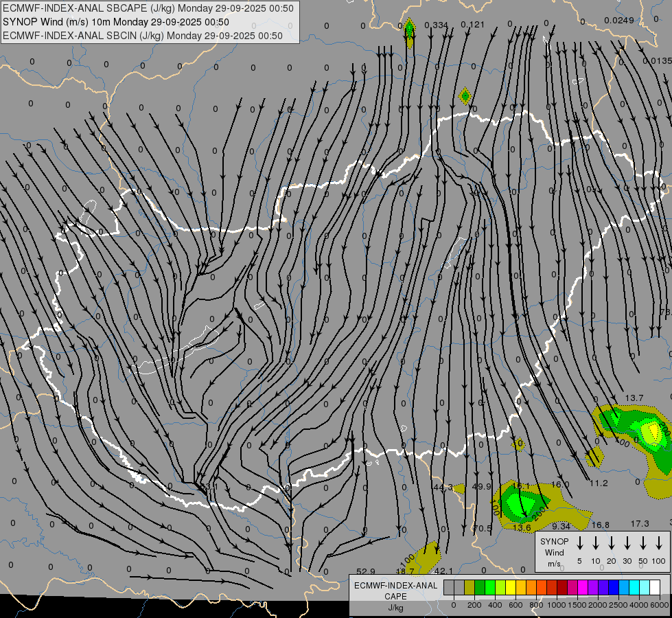Click the 1000 tick label in CAPE legend

pyautogui.click(x=556, y=605)
